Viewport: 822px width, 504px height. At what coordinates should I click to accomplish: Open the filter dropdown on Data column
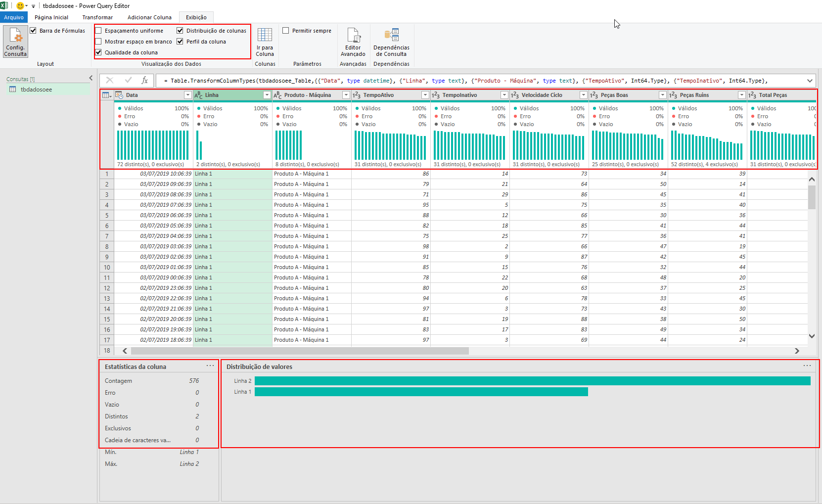(x=188, y=94)
